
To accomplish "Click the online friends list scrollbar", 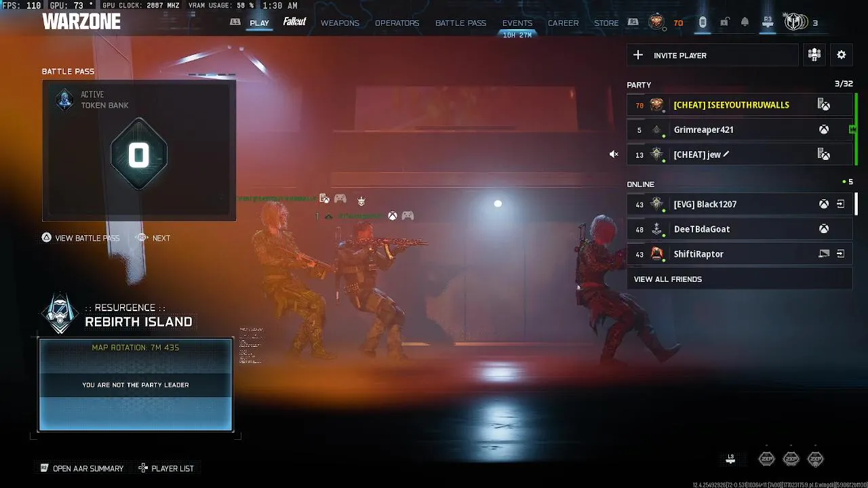I will [x=856, y=204].
